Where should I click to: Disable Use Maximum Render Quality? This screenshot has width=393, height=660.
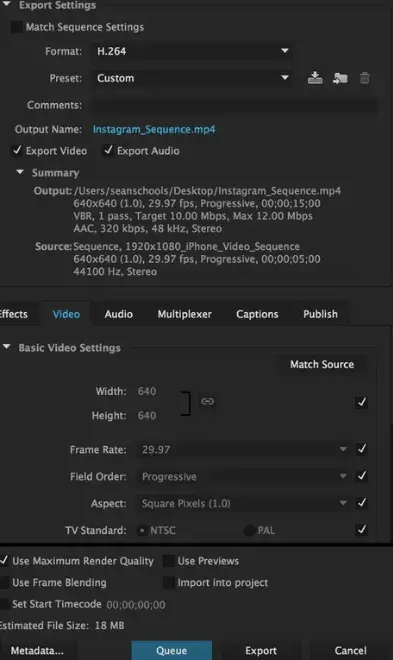4,561
